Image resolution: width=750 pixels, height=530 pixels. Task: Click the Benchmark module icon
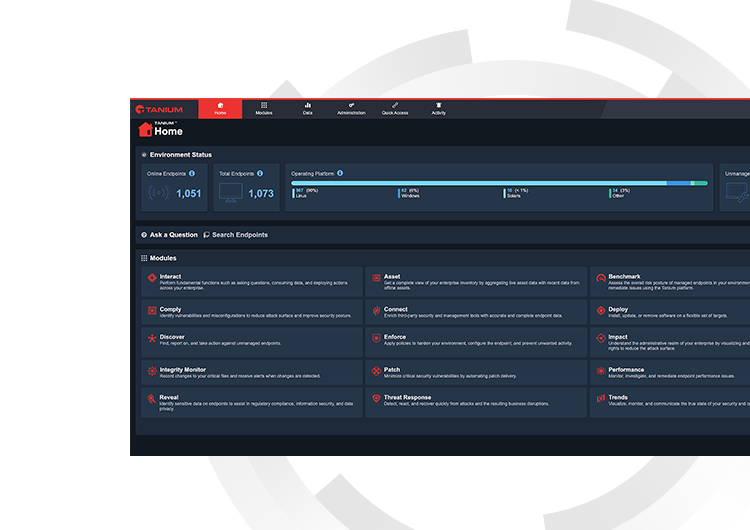click(x=601, y=278)
